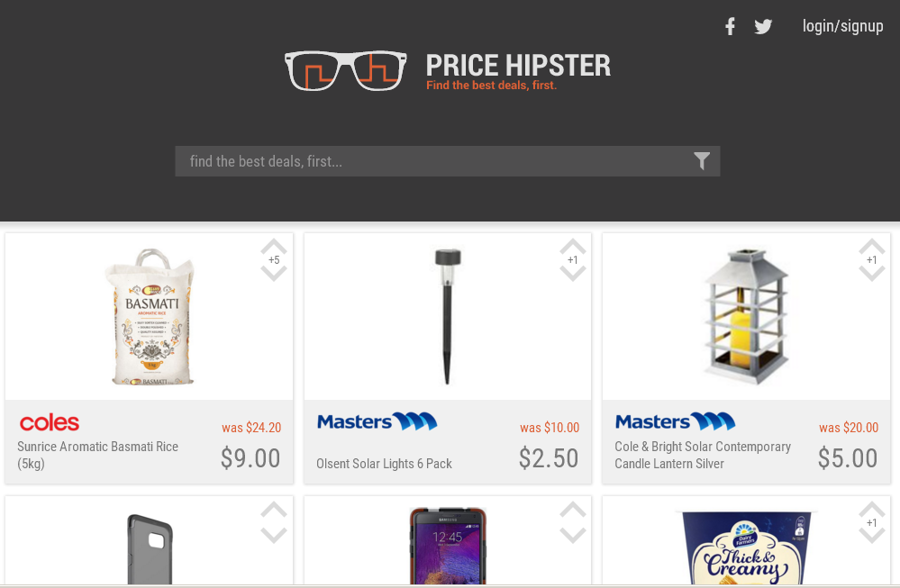
Task: Downvote the Samsung phone case deal
Action: click(573, 536)
